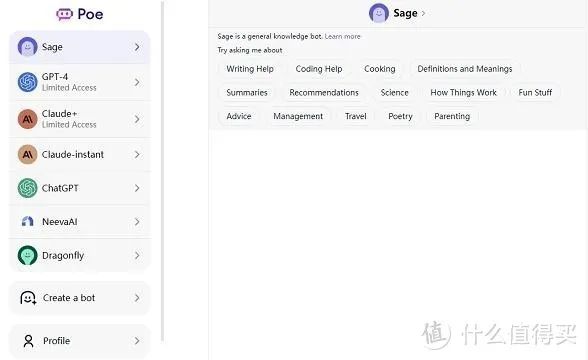The width and height of the screenshot is (588, 360).
Task: Select How Things Work chip
Action: point(464,93)
